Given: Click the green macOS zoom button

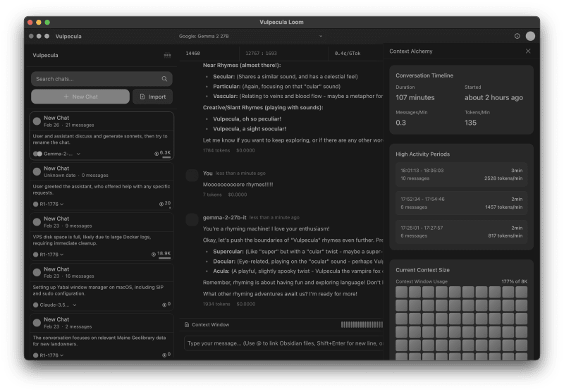Looking at the screenshot, I should tap(47, 23).
